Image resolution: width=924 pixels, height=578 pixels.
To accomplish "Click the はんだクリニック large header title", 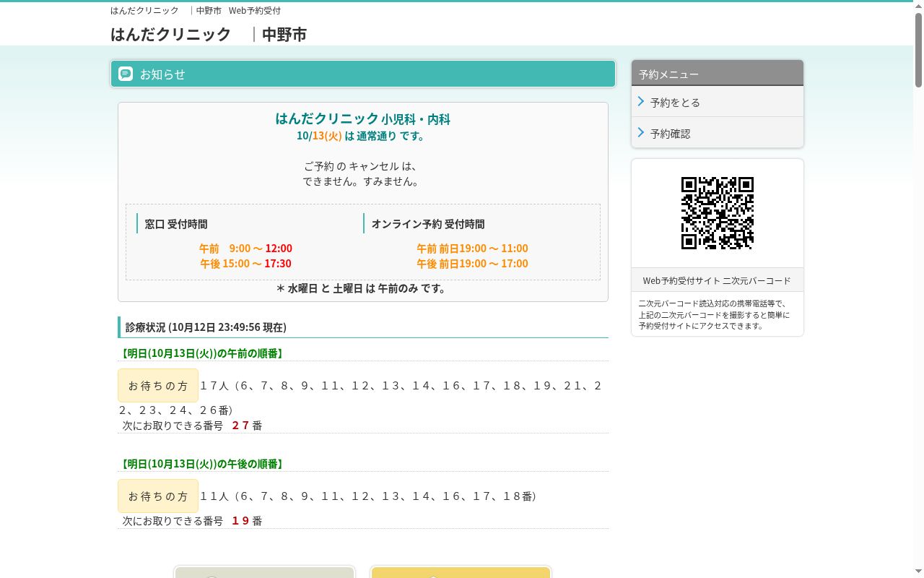I will 171,34.
